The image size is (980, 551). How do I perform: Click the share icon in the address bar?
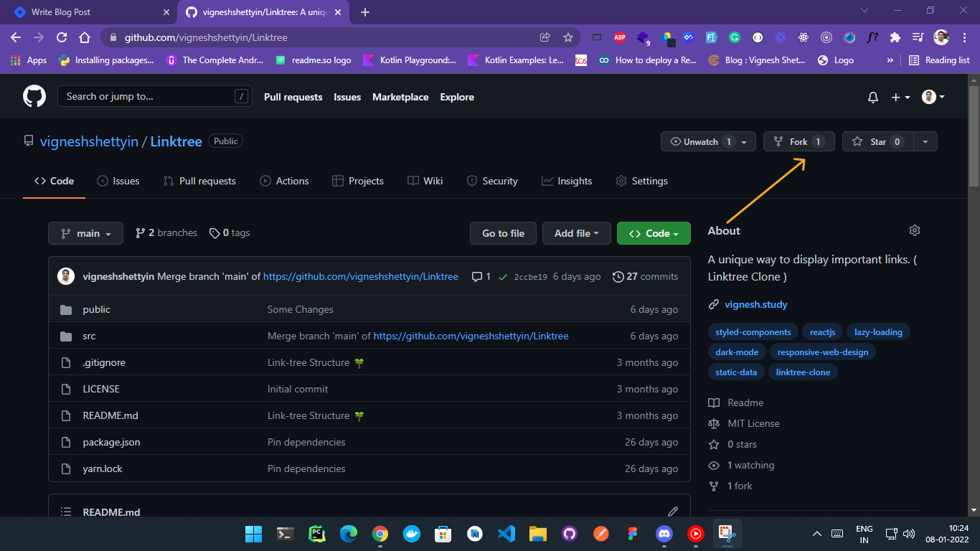(545, 37)
